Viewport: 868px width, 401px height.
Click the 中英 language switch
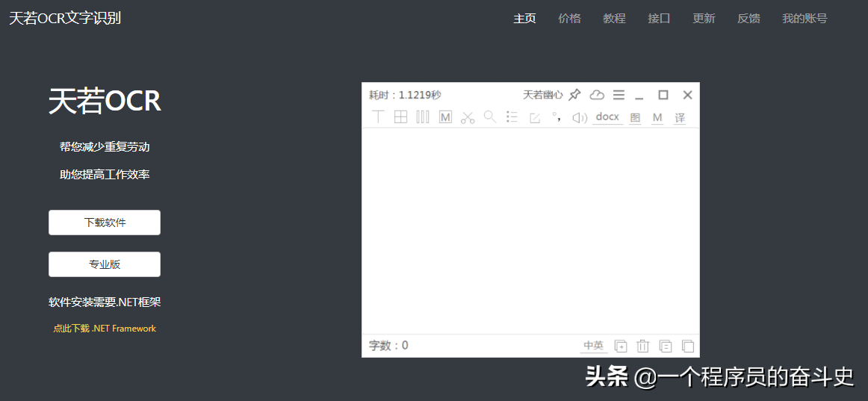[593, 346]
